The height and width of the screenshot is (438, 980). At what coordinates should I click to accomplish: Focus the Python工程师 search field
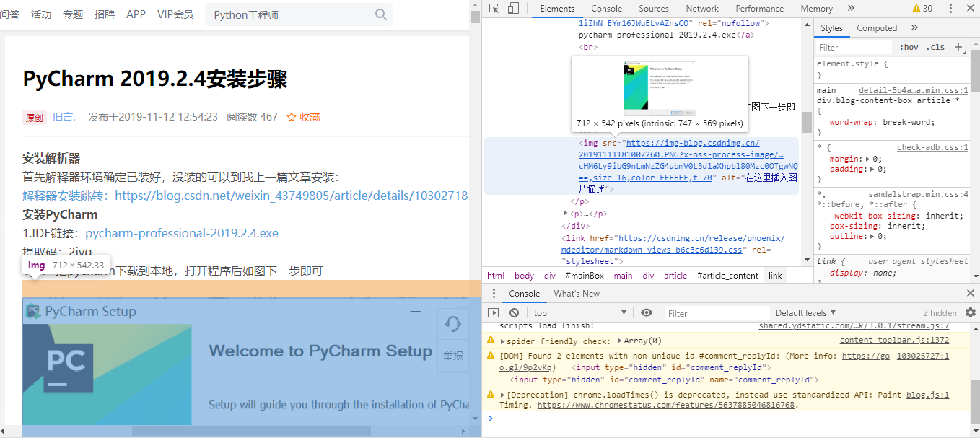[290, 14]
